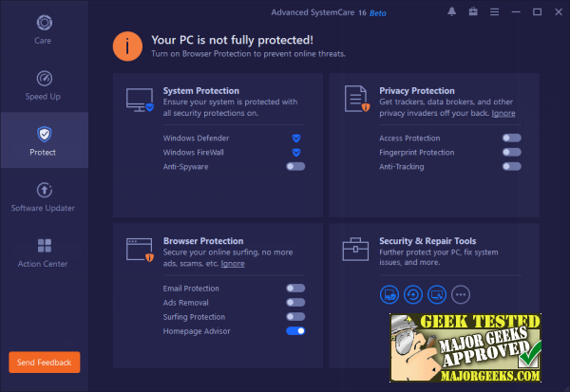570x392 pixels.
Task: Click the Browser Protection window icon
Action: pos(140,250)
